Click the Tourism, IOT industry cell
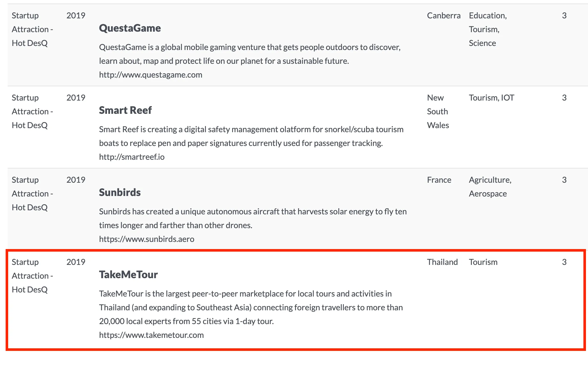Image resolution: width=588 pixels, height=369 pixels. [491, 98]
